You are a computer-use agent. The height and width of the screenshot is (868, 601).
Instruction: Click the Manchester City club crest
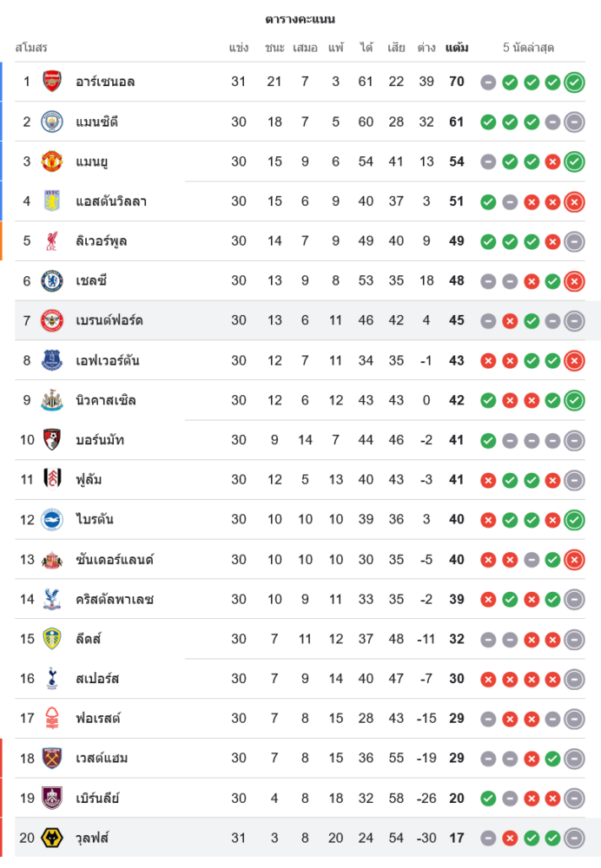pyautogui.click(x=53, y=122)
